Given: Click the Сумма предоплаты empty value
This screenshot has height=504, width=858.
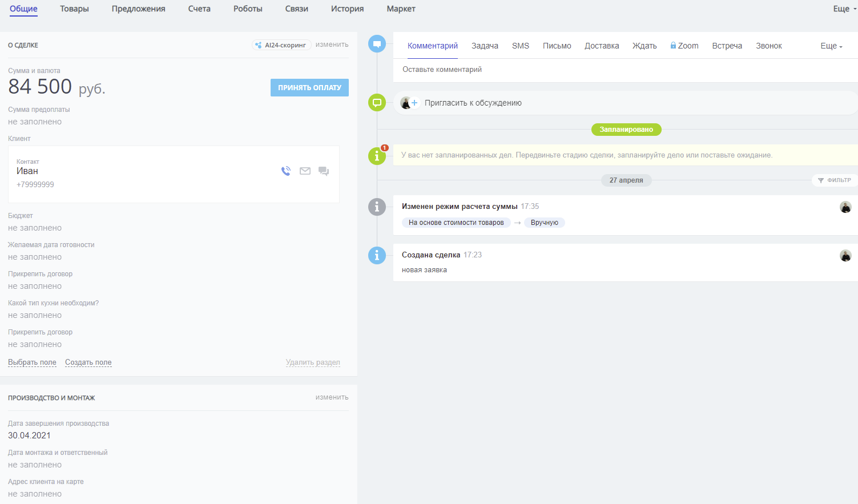Looking at the screenshot, I should [x=35, y=122].
